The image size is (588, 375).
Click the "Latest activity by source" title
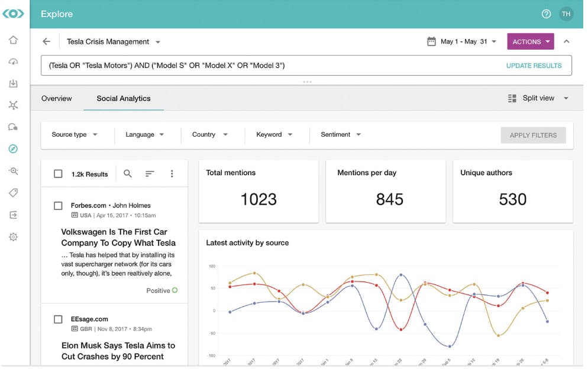coord(247,243)
